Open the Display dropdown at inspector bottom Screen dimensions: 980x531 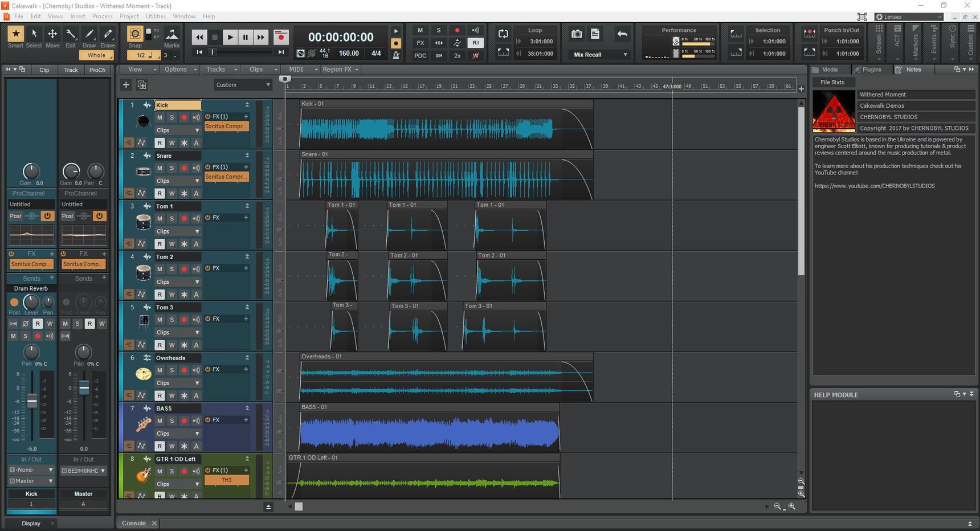[x=31, y=523]
